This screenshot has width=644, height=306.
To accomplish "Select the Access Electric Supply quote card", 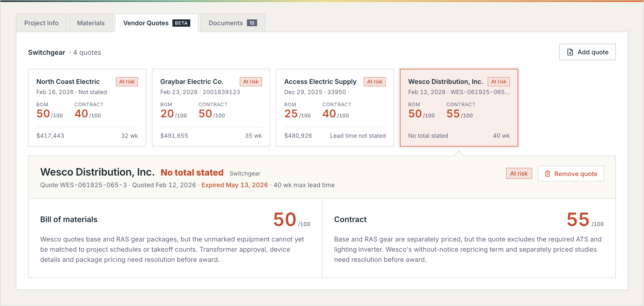I will (x=335, y=108).
